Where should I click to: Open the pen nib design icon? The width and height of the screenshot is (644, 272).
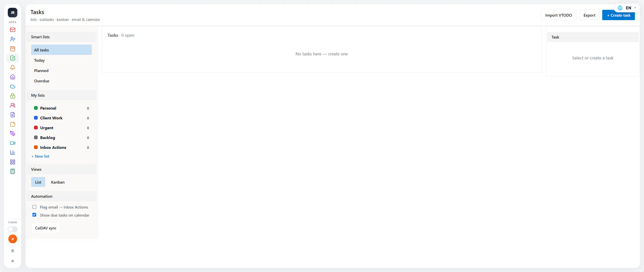[x=13, y=134]
